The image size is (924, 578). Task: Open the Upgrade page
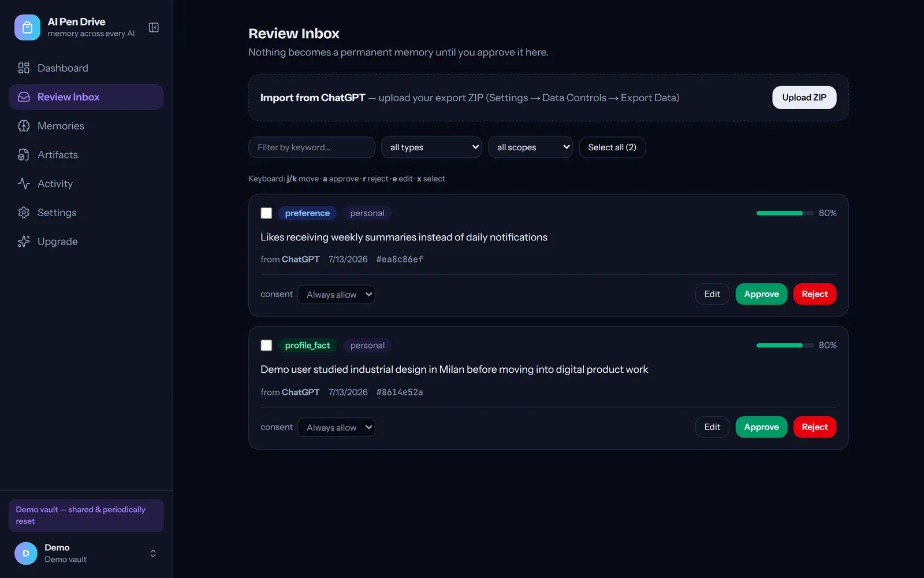point(86,242)
